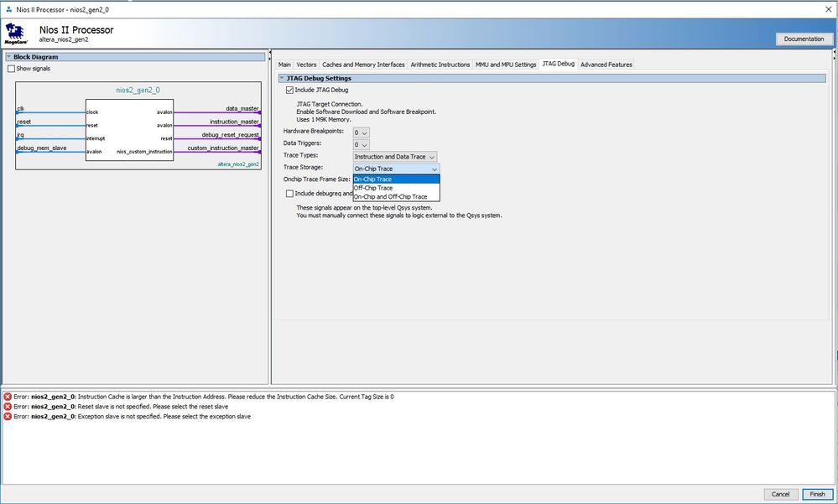The height and width of the screenshot is (504, 838).
Task: Click debug_mem_slave port label
Action: 42,148
